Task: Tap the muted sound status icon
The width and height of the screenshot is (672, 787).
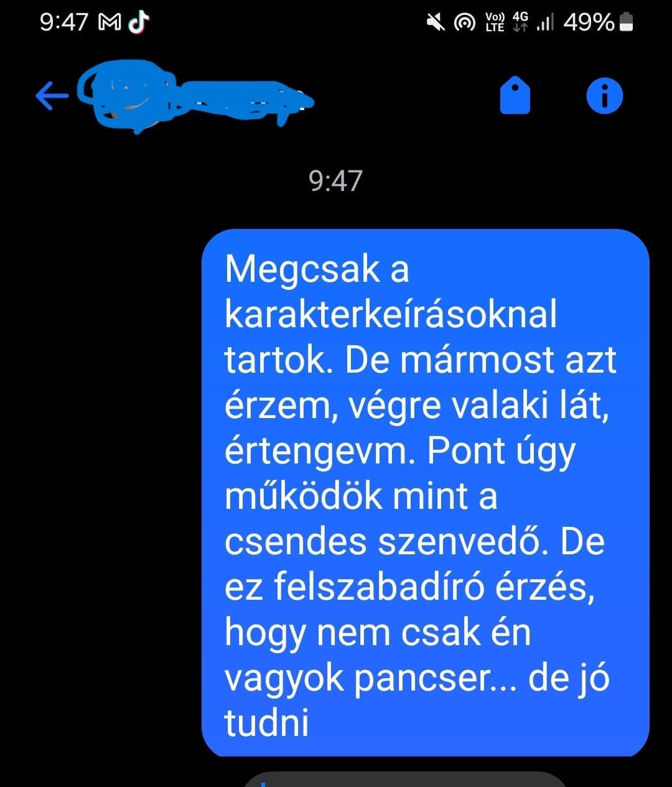Action: coord(436,23)
